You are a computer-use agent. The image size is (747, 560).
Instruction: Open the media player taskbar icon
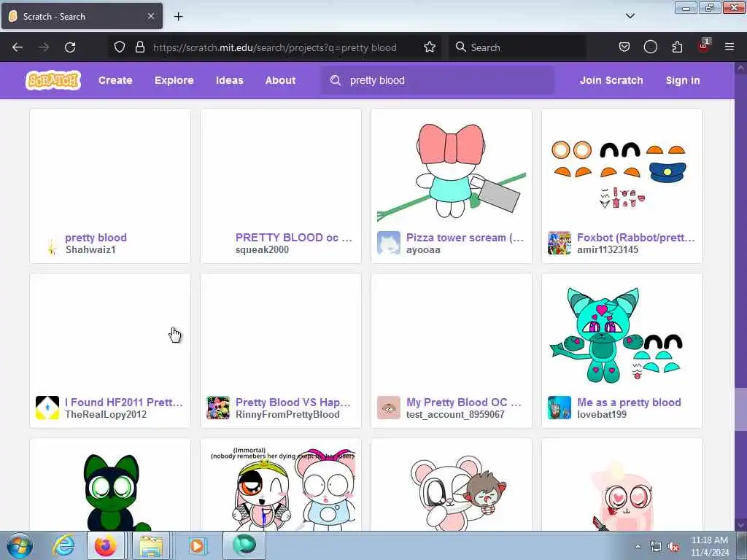point(196,545)
